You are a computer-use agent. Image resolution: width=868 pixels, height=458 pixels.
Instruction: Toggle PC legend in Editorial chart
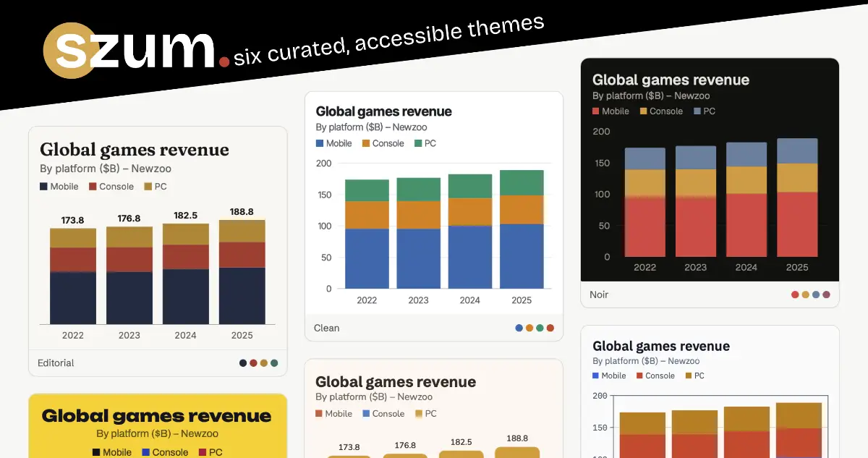[156, 187]
